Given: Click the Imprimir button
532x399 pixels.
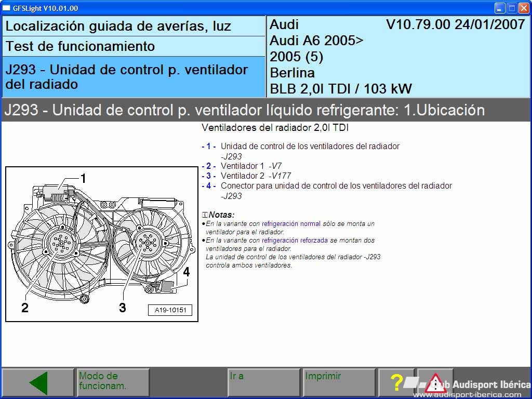Looking at the screenshot, I should pos(339,383).
